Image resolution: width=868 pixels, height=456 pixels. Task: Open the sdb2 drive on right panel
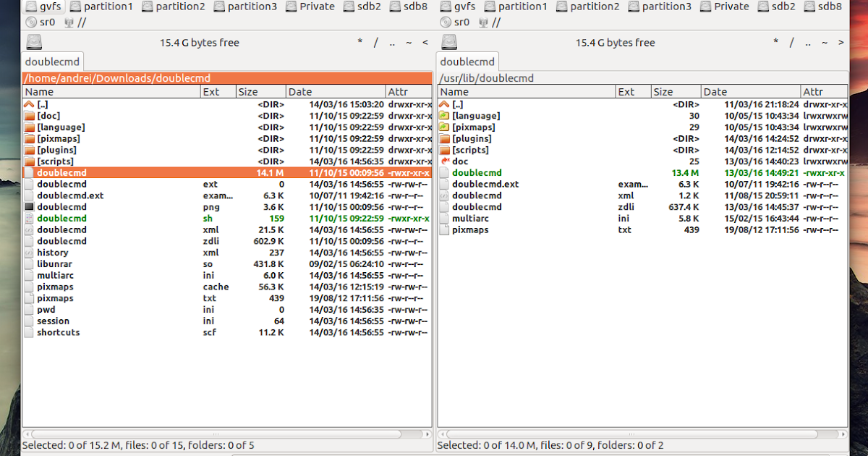tap(778, 7)
